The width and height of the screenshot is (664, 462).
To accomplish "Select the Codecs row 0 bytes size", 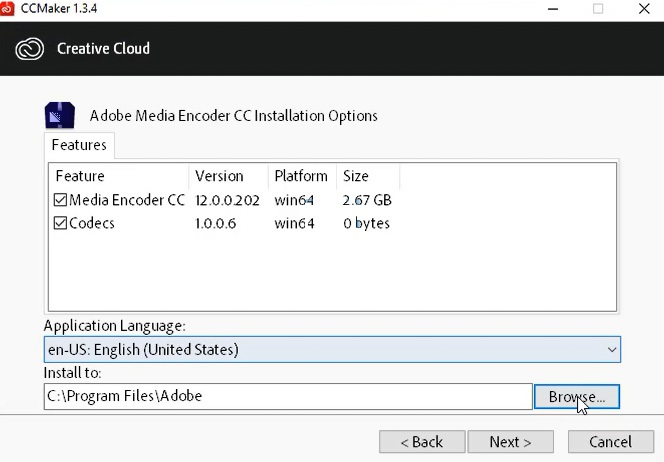I will (x=366, y=223).
